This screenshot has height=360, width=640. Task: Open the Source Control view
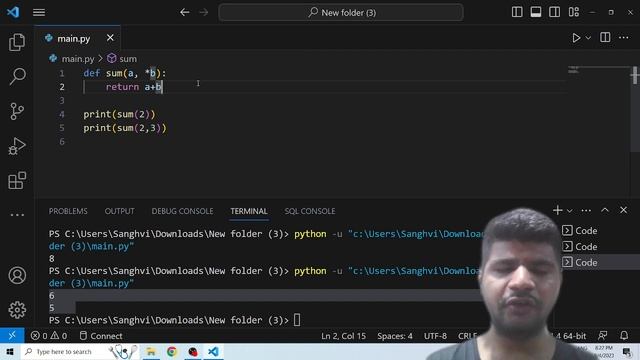[x=17, y=111]
